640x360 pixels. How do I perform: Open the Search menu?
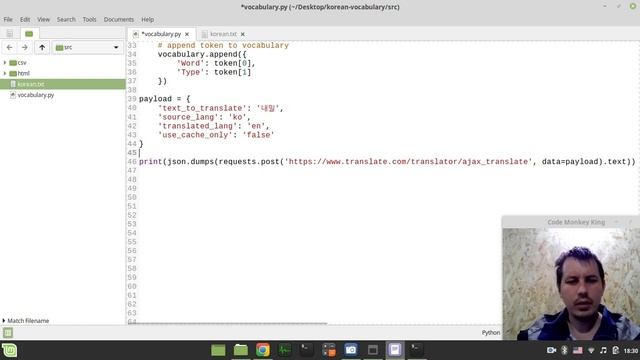coord(66,20)
